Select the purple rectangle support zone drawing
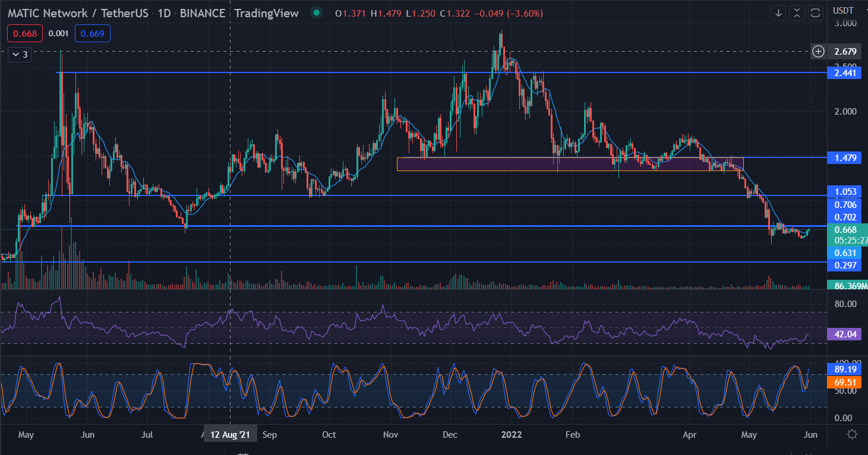Image resolution: width=868 pixels, height=455 pixels. [x=570, y=164]
